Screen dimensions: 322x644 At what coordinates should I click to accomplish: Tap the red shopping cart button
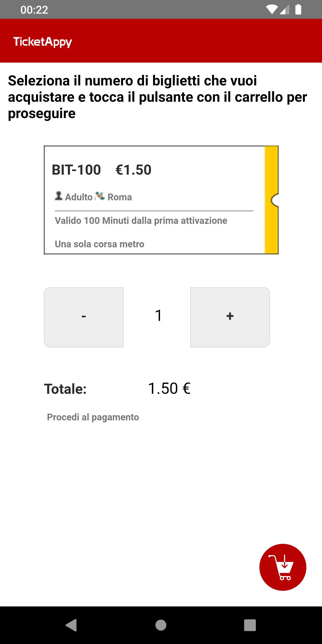click(282, 567)
